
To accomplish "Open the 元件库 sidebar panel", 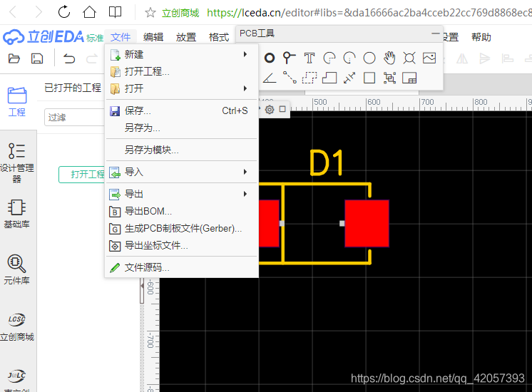I will pos(16,269).
